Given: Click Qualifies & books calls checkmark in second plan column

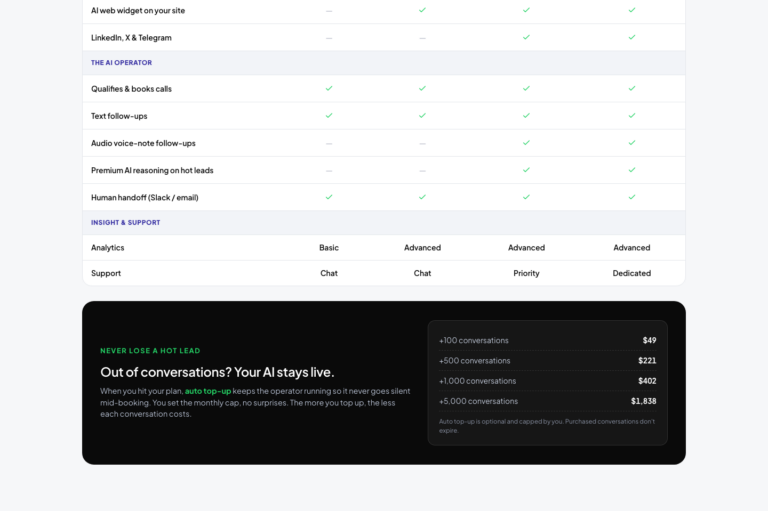Looking at the screenshot, I should click(x=422, y=88).
